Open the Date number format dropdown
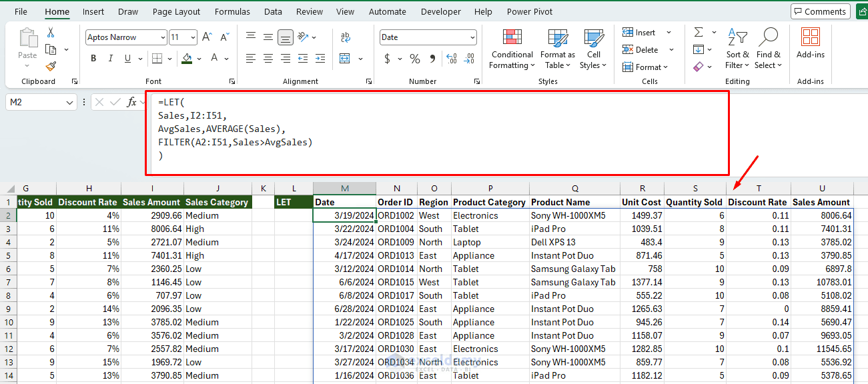 point(472,37)
